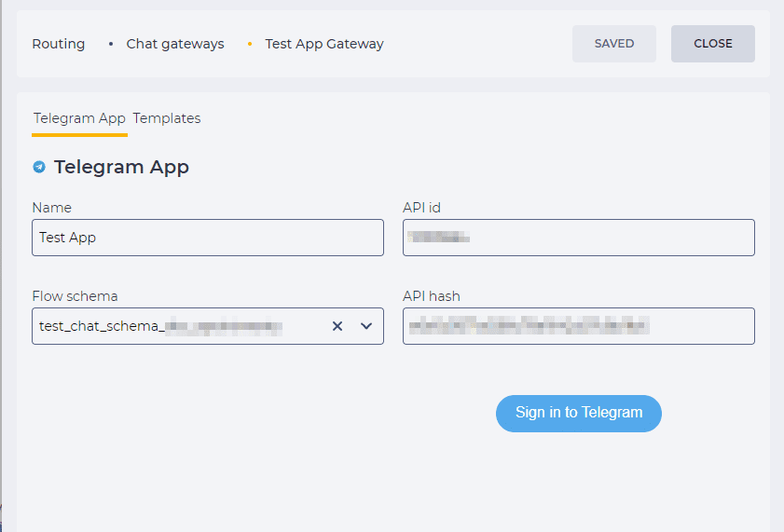Screen dimensions: 784x532
Task: Select the Telegram App tab
Action: tap(79, 118)
